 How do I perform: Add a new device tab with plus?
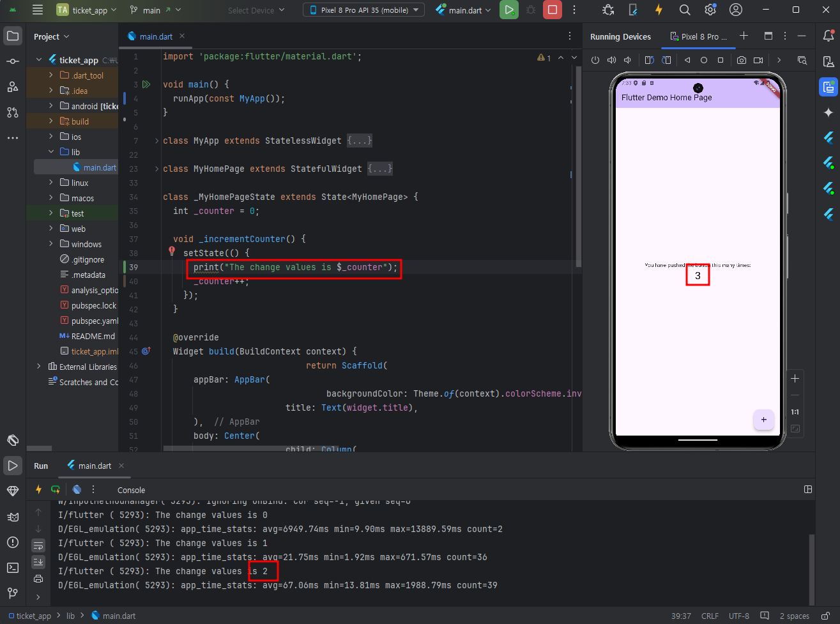coord(744,36)
